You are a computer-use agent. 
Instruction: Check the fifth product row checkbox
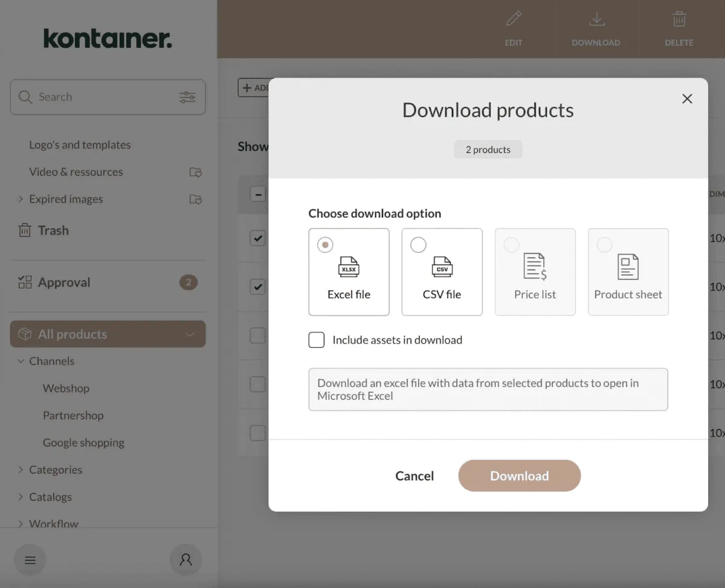pyautogui.click(x=258, y=433)
